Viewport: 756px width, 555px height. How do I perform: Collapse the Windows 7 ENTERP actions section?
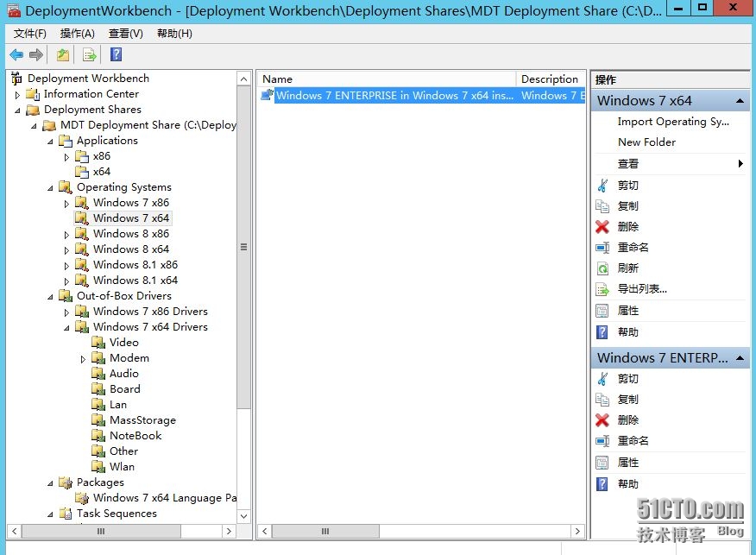point(740,358)
